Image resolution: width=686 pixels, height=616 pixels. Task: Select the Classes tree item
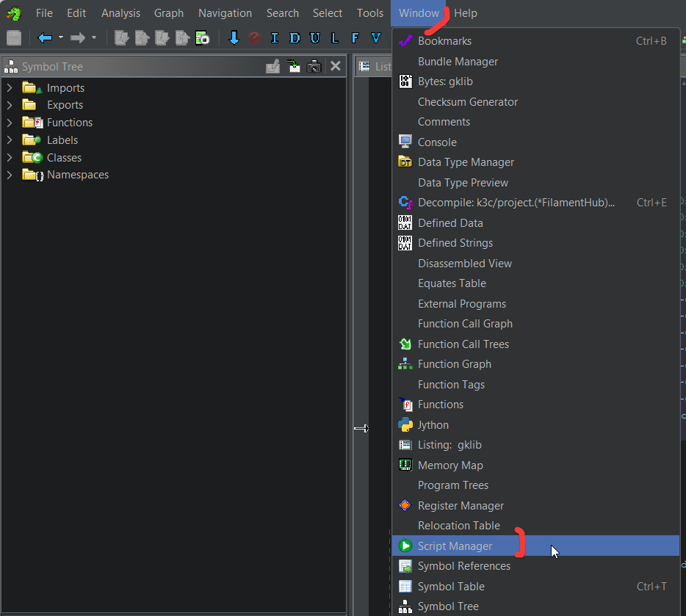coord(65,157)
